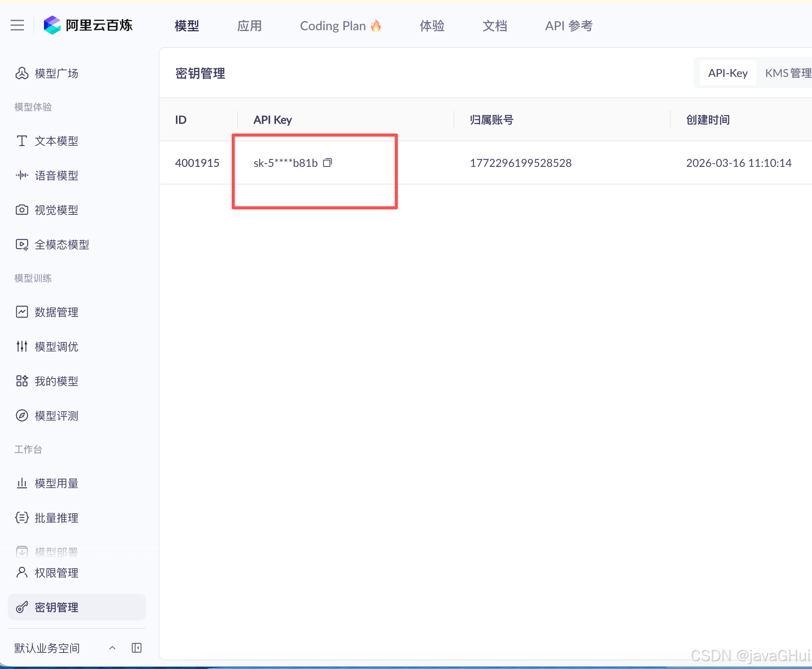The image size is (812, 669).
Task: Open the hamburger menu icon
Action: coord(17,26)
